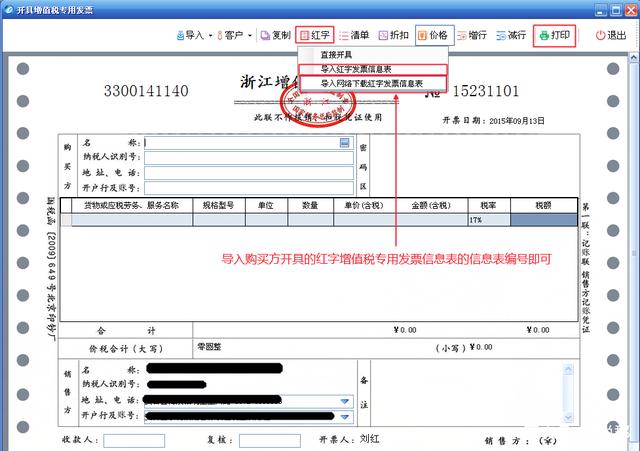Expand the 导入 dropdown arrow
This screenshot has width=640, height=451.
click(x=211, y=35)
